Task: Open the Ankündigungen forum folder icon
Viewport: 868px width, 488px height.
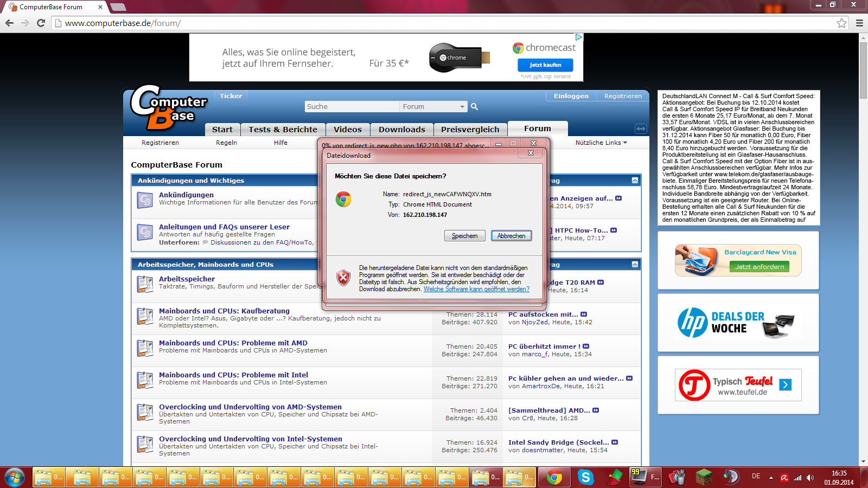Action: (145, 200)
